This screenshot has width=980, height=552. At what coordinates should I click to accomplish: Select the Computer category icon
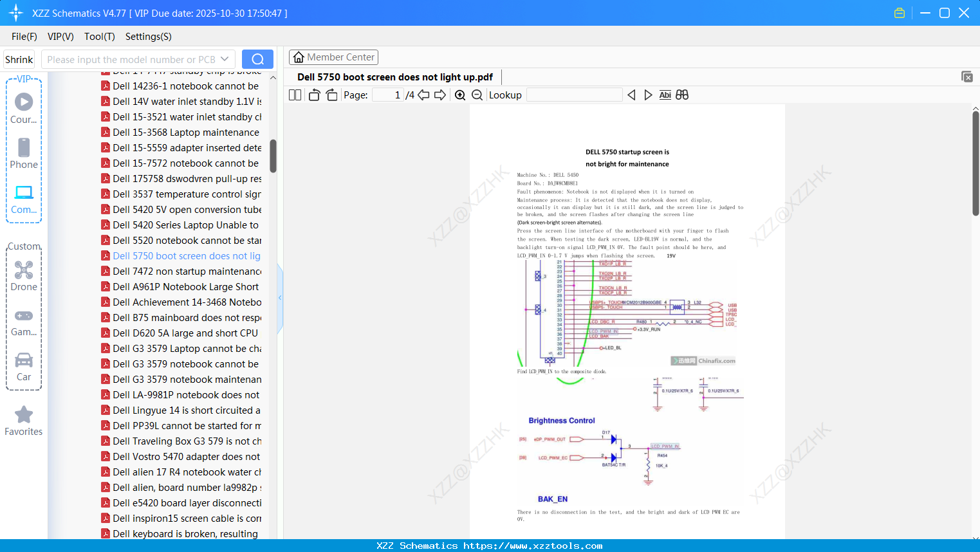[x=24, y=199]
